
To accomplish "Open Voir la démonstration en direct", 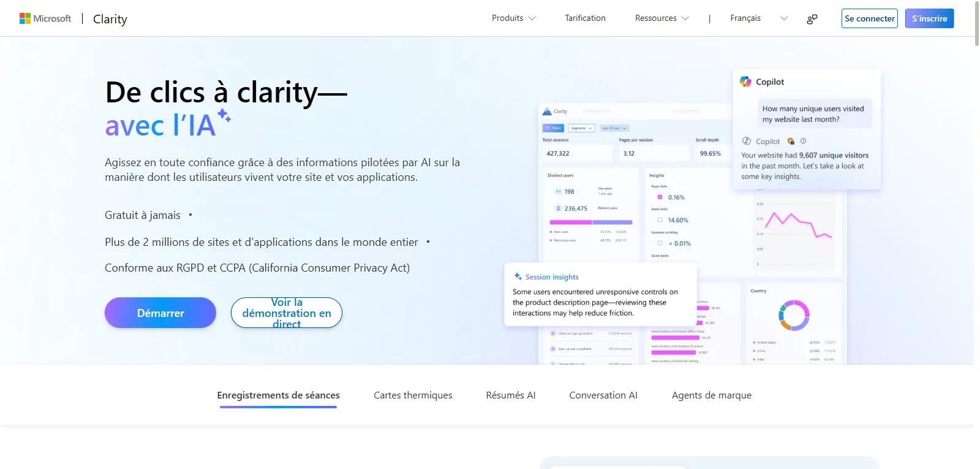I will pyautogui.click(x=287, y=313).
